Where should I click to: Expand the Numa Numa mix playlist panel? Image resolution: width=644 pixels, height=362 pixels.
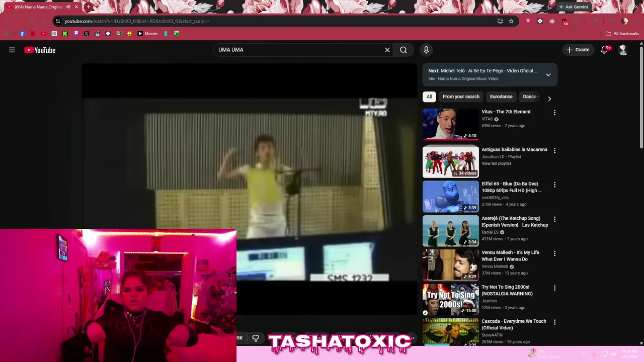pyautogui.click(x=548, y=75)
